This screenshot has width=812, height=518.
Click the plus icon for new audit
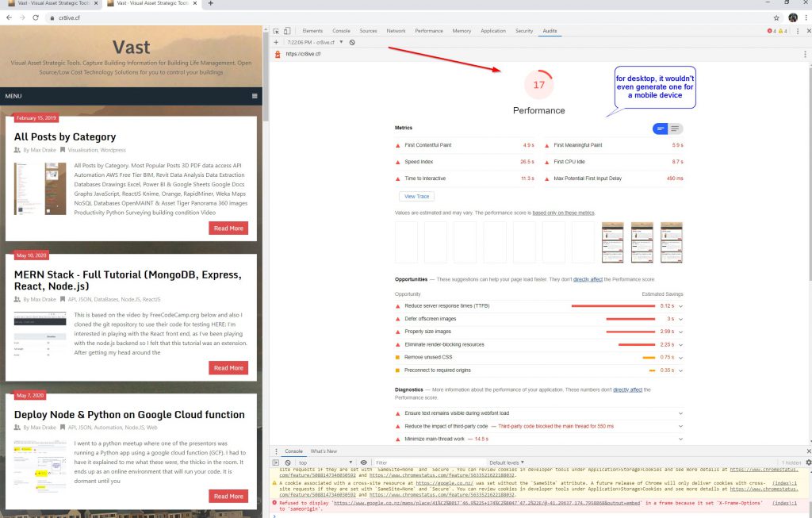(x=276, y=42)
